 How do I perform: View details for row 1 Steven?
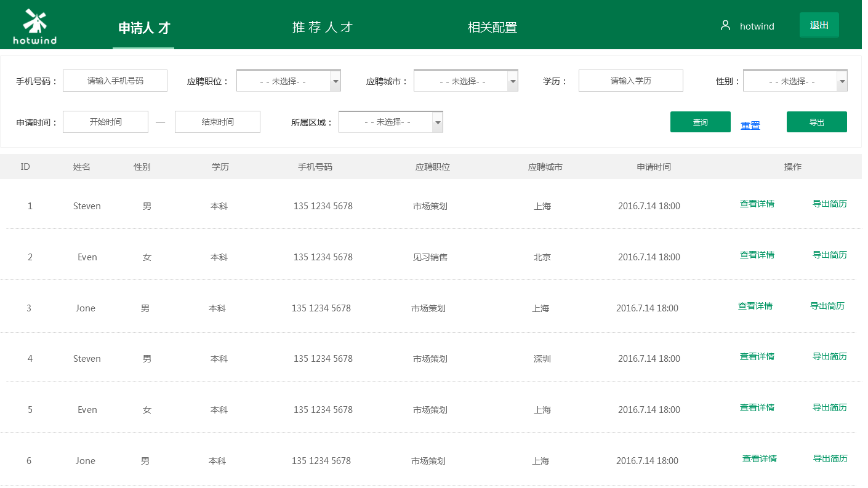point(757,204)
